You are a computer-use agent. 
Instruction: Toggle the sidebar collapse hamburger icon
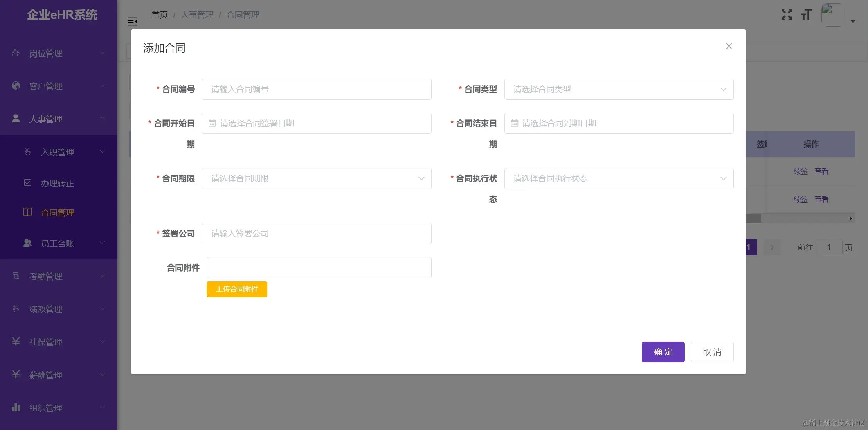point(132,22)
